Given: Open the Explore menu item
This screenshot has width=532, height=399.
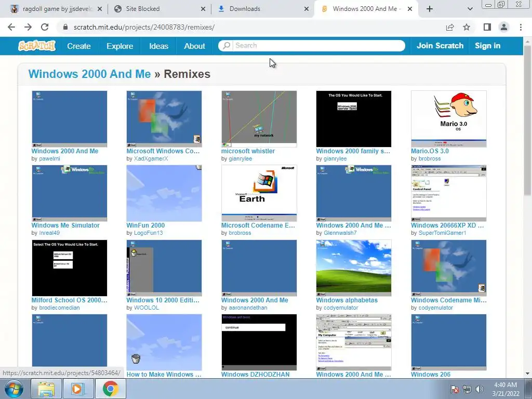Looking at the screenshot, I should click(120, 46).
